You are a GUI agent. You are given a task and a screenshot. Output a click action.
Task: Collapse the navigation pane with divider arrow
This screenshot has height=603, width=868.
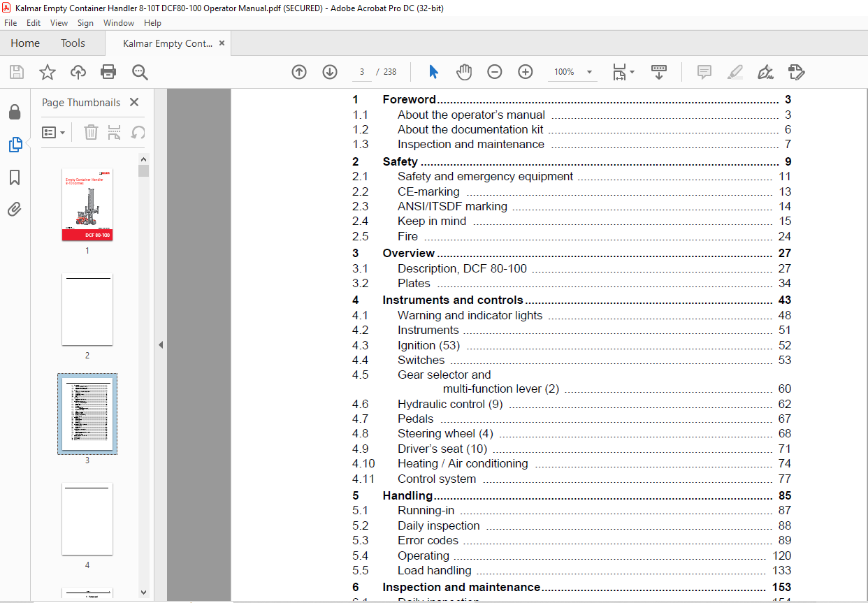coord(160,344)
